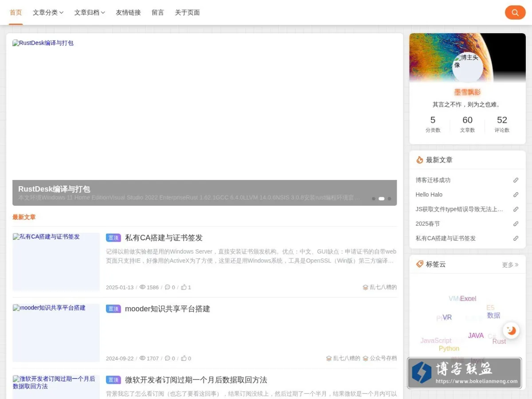Viewport: 532px width, 399px height.
Task: Open category 公众号存档 link
Action: [x=383, y=358]
